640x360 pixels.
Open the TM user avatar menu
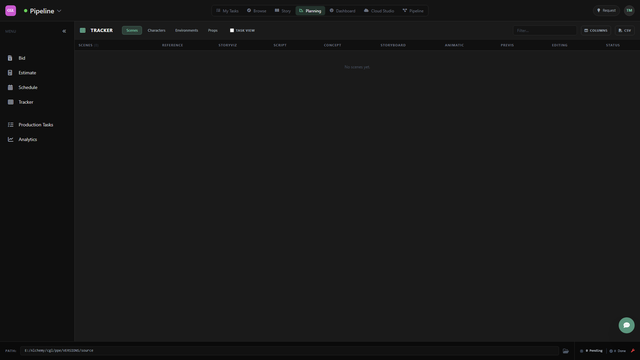click(x=629, y=11)
